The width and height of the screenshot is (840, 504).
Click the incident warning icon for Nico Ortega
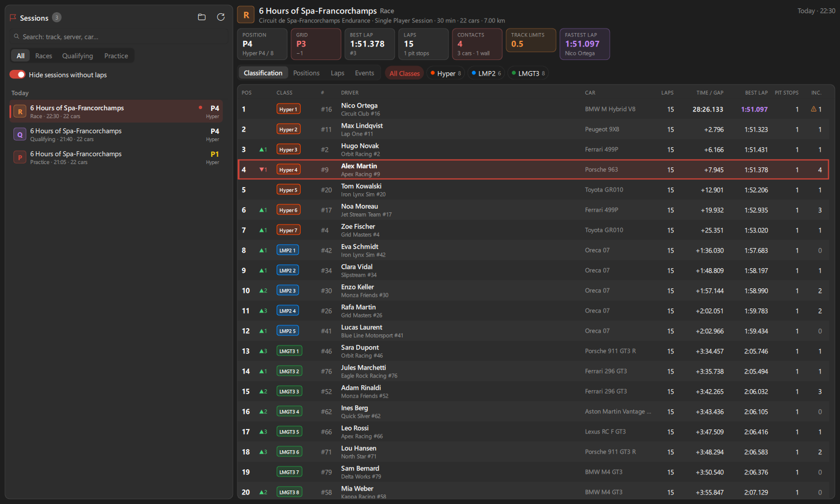pyautogui.click(x=813, y=109)
